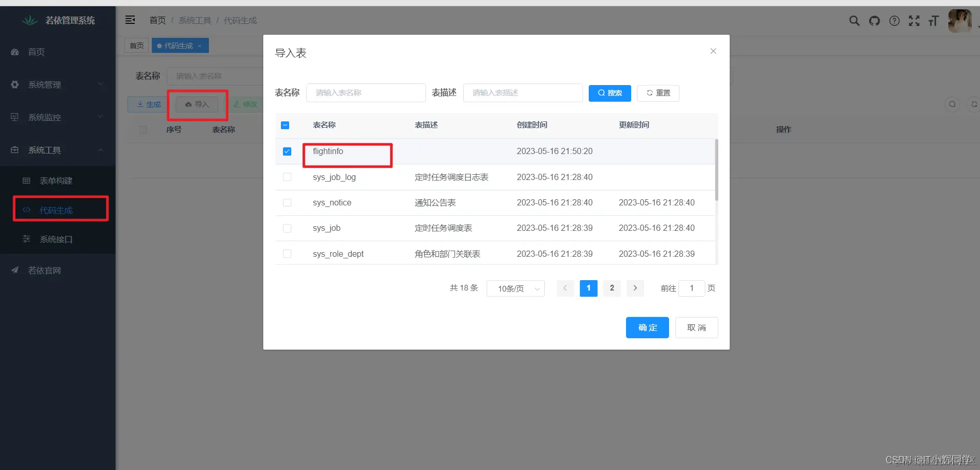Click the paper-plane icon beside 若依官网

[15, 270]
